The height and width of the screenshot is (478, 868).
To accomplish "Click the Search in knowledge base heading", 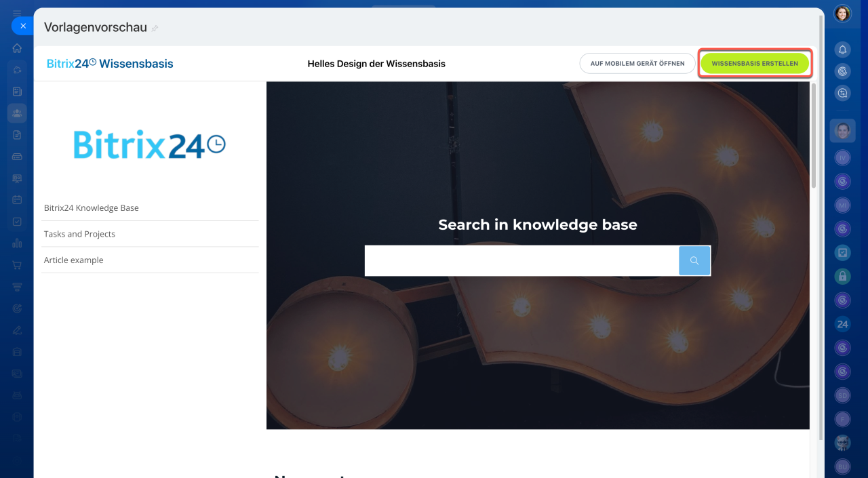I will click(x=538, y=224).
